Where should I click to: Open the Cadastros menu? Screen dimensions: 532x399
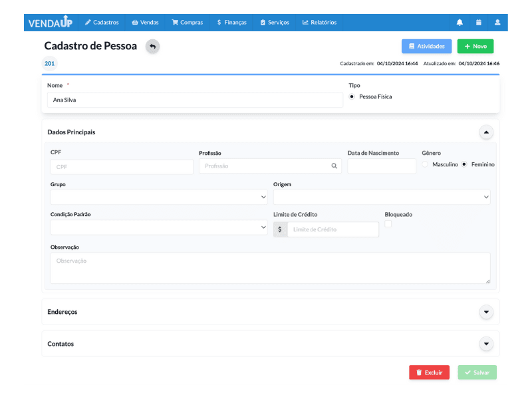tap(102, 23)
